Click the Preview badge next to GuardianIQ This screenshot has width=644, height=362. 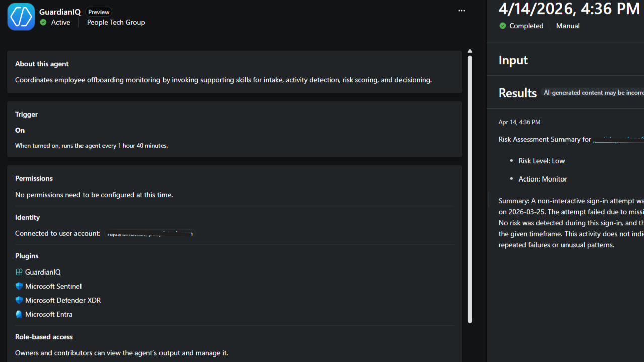[x=99, y=12]
